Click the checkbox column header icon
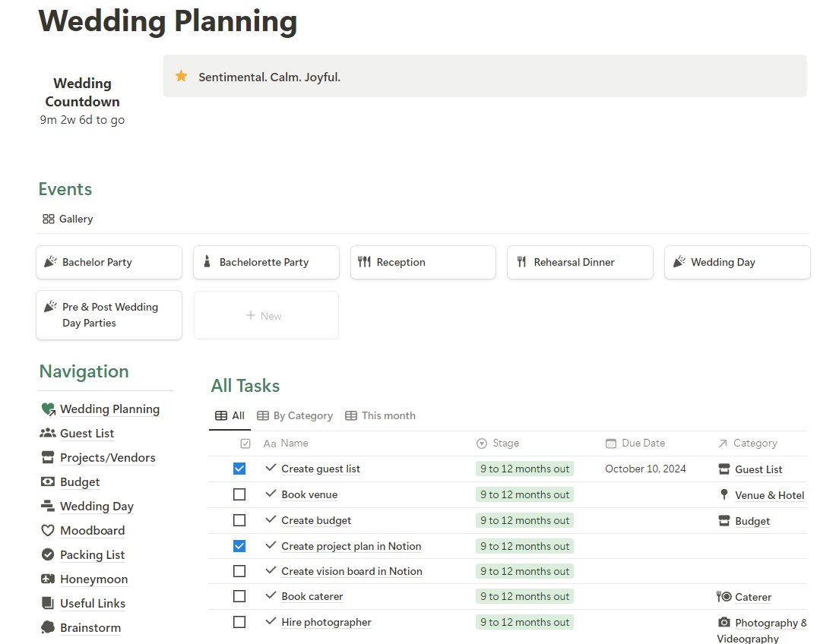836x644 pixels. point(245,444)
